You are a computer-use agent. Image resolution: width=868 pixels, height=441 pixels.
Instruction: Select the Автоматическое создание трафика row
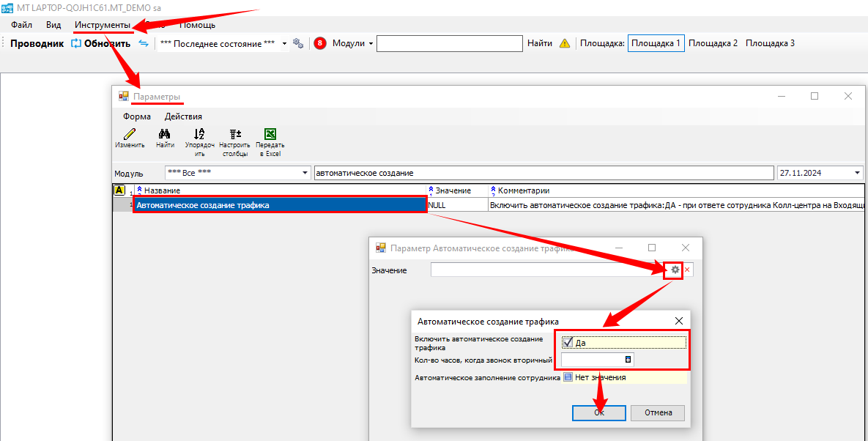(x=280, y=205)
